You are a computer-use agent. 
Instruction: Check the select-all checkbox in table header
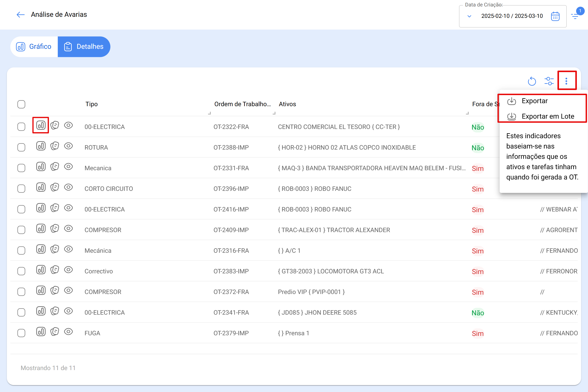(21, 104)
